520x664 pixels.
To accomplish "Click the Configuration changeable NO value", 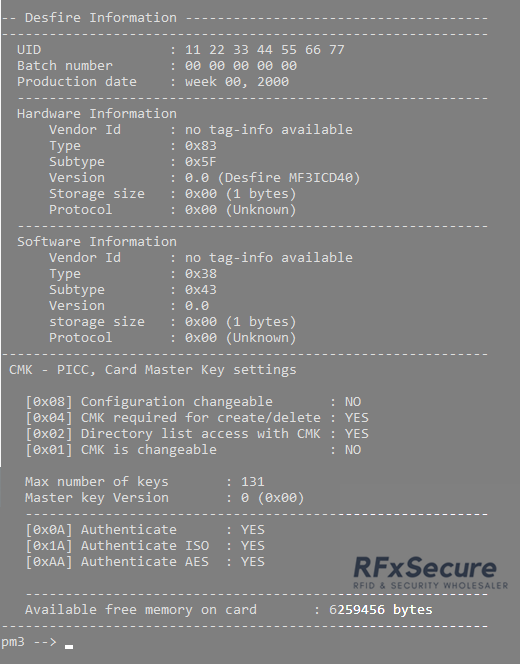I will [x=353, y=402].
